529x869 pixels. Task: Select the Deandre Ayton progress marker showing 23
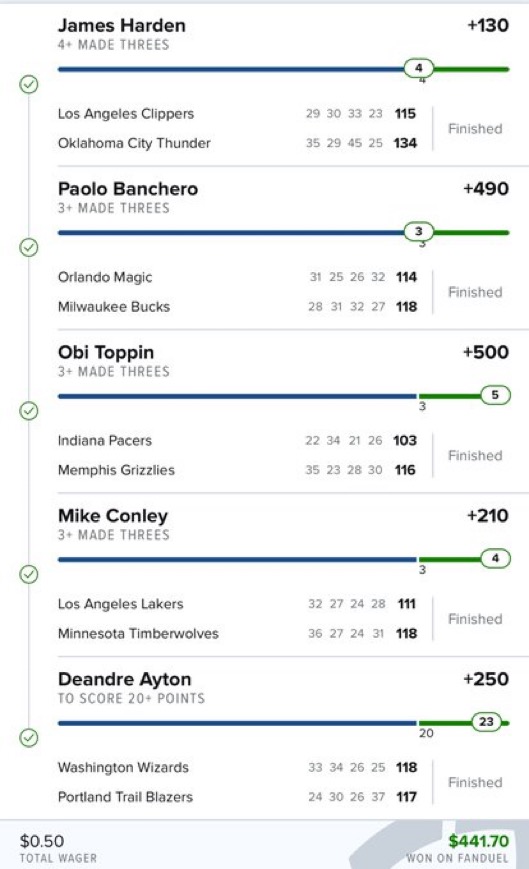(486, 722)
